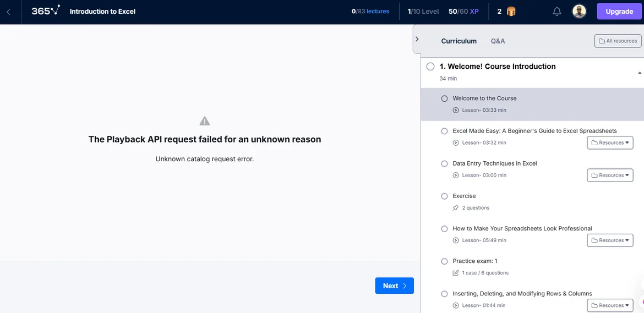Open Resources dropdown for Excel Made Easy
Screen dimensions: 644x313
coord(610,143)
